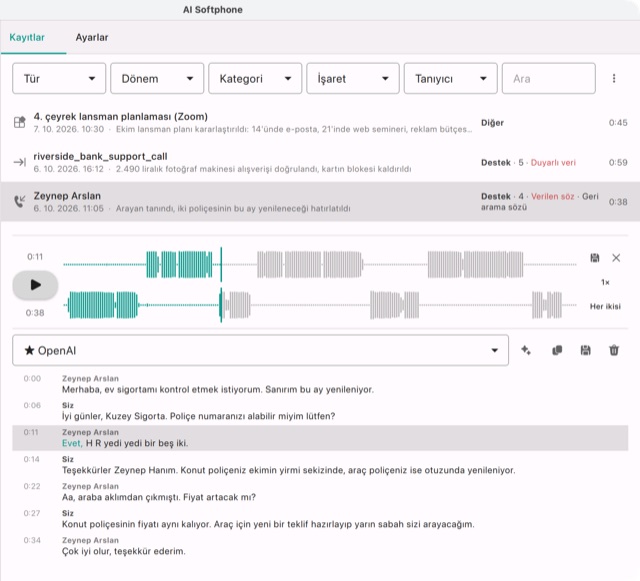Open the three-dot more options menu

coord(614,78)
